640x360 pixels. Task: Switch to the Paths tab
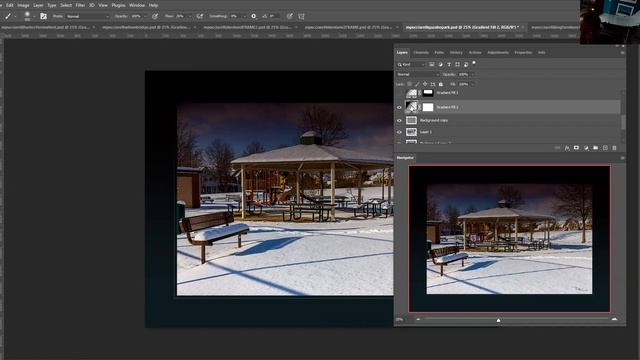tap(439, 53)
